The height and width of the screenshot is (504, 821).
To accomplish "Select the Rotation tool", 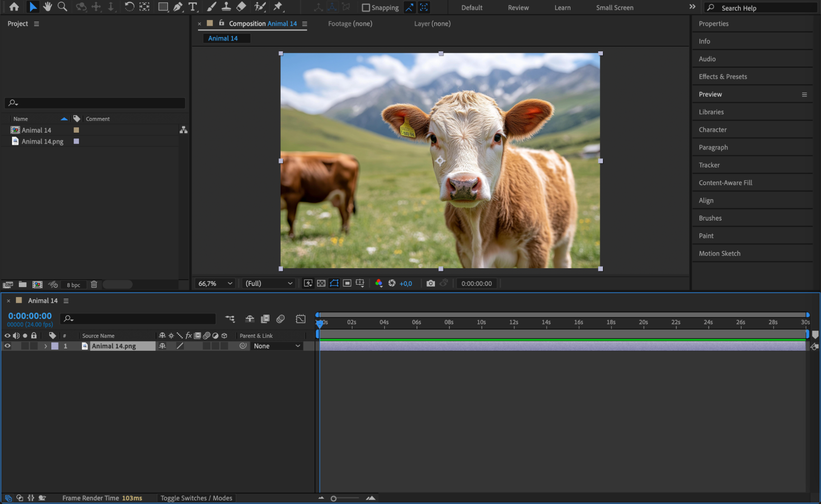I will click(x=129, y=7).
